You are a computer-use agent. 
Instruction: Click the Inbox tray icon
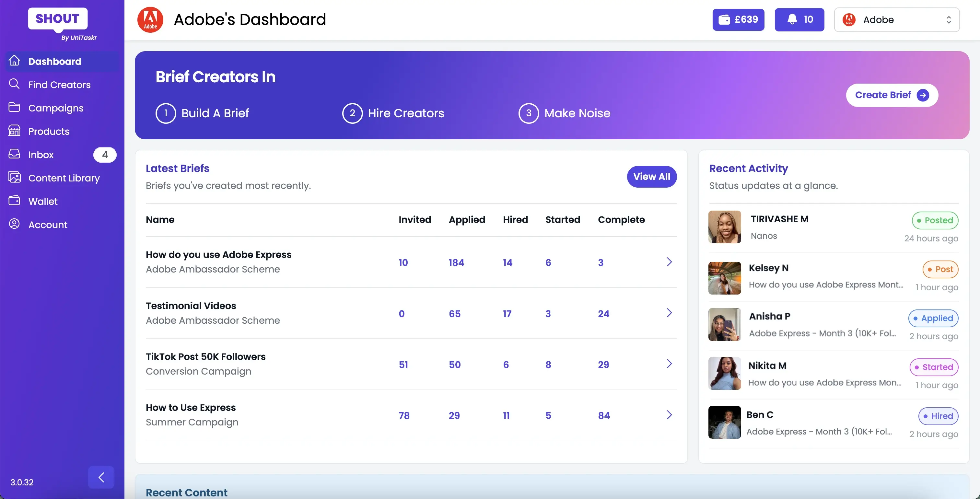14,154
